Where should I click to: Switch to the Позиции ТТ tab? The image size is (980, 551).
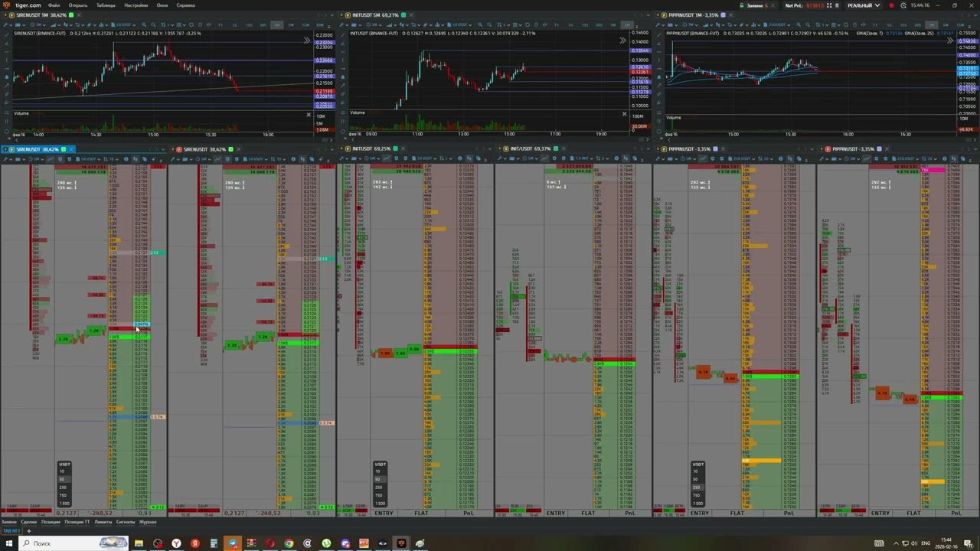point(77,522)
